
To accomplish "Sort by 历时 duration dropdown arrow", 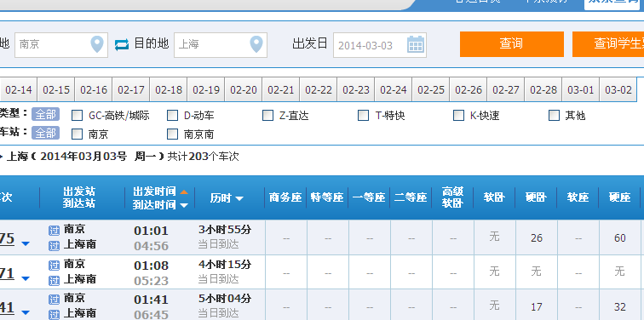I will (239, 198).
